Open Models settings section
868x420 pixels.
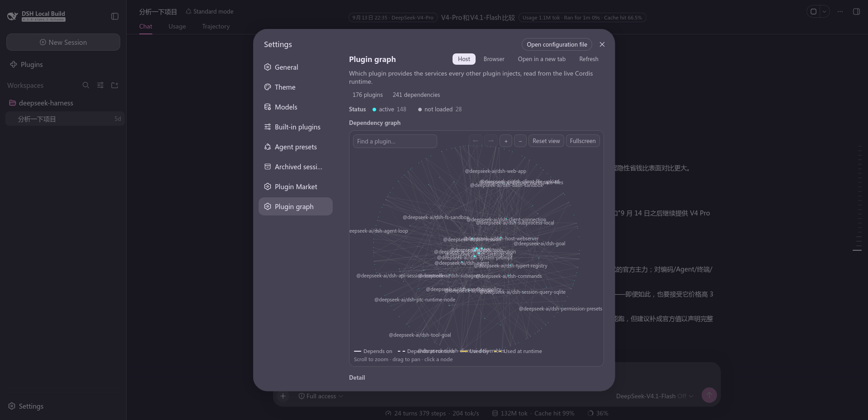tap(296, 107)
